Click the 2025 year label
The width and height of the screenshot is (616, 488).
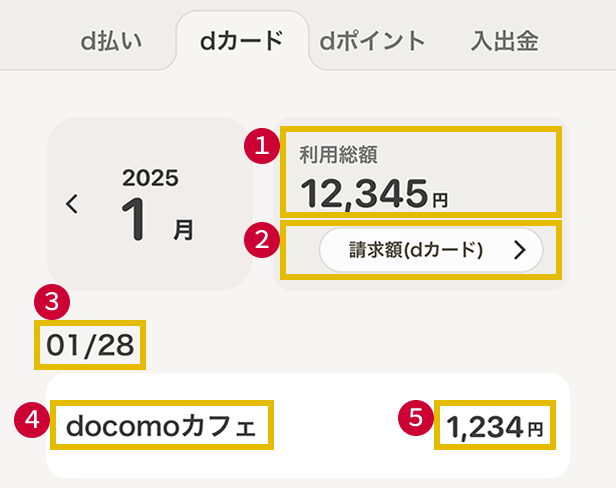point(150,178)
